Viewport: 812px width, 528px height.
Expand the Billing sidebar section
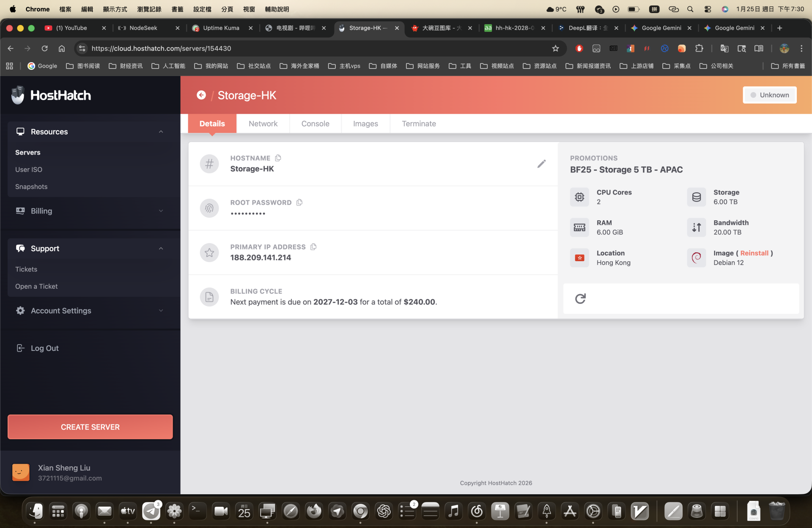(x=90, y=211)
